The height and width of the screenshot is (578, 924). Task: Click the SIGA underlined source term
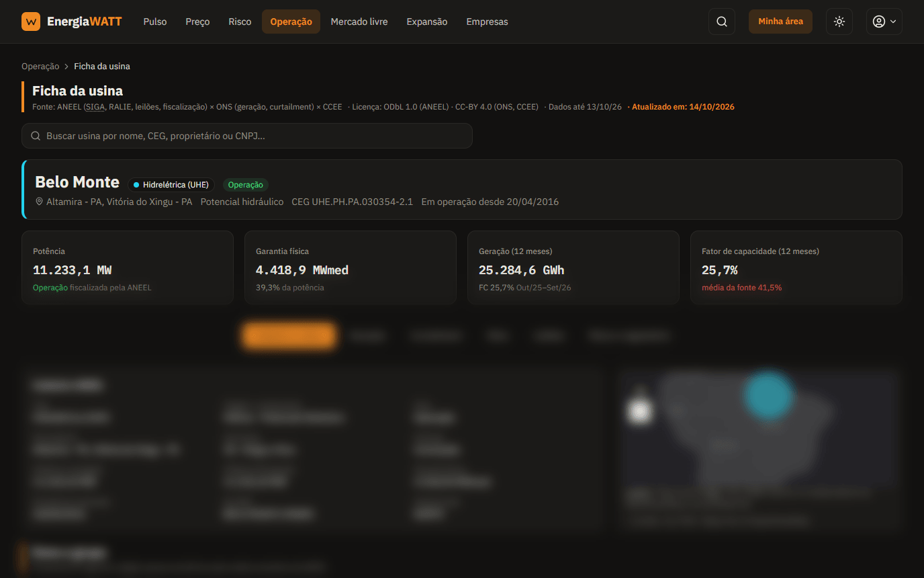point(96,107)
